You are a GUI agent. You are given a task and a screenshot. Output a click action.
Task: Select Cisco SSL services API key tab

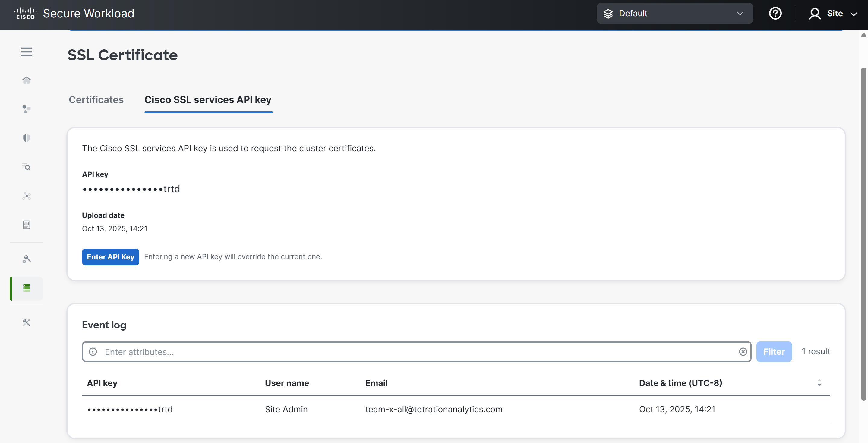208,100
